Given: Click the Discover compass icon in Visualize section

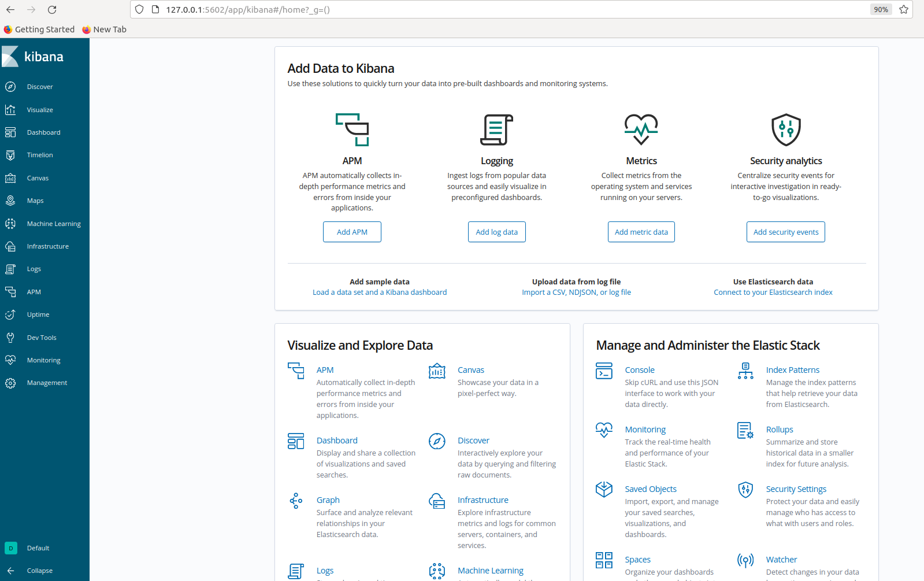Looking at the screenshot, I should tap(437, 441).
